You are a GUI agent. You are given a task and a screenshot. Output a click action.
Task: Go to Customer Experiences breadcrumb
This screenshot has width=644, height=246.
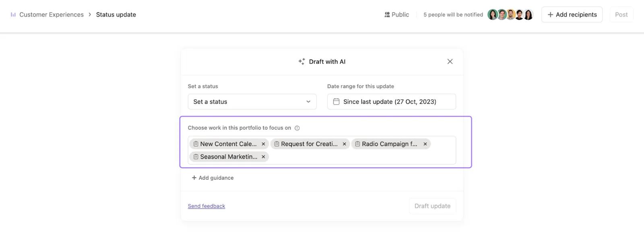[52, 15]
